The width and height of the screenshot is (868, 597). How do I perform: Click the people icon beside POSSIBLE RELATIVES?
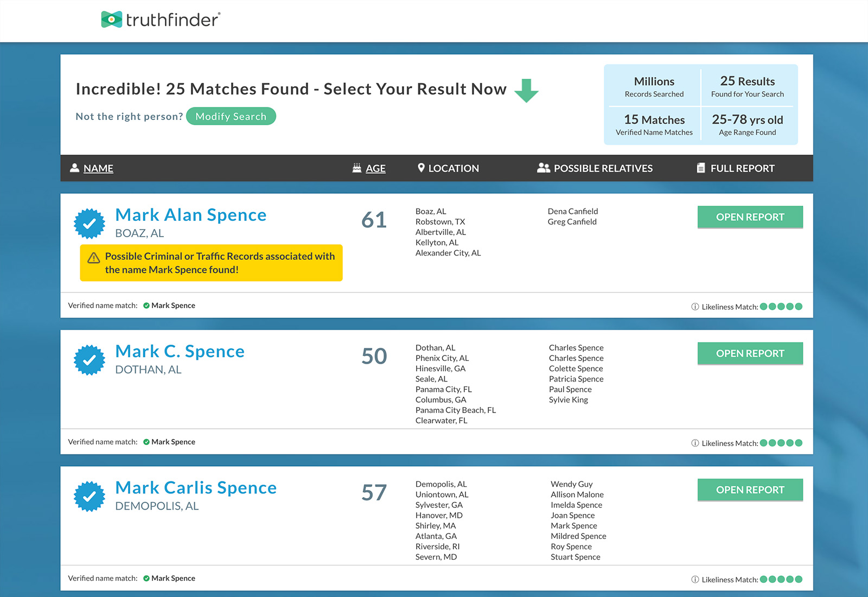click(544, 168)
